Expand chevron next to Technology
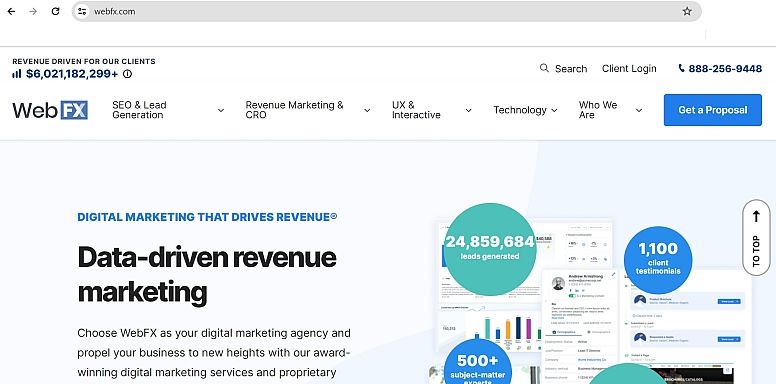Viewport: 776px width, 384px height. tap(554, 110)
